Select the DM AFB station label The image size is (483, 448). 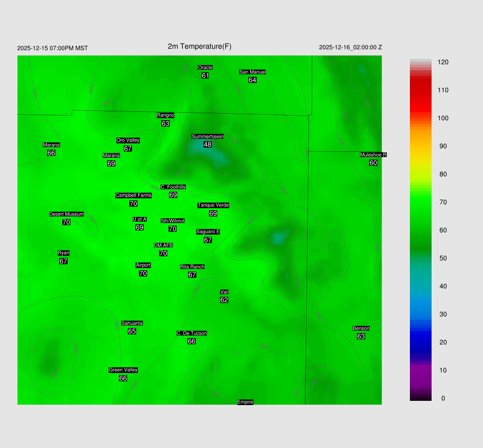point(163,245)
